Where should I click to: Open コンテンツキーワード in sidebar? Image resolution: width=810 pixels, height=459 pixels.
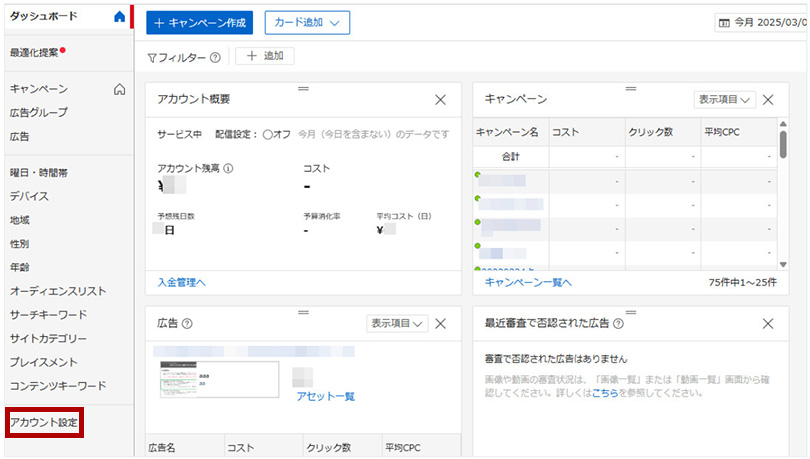pos(58,386)
